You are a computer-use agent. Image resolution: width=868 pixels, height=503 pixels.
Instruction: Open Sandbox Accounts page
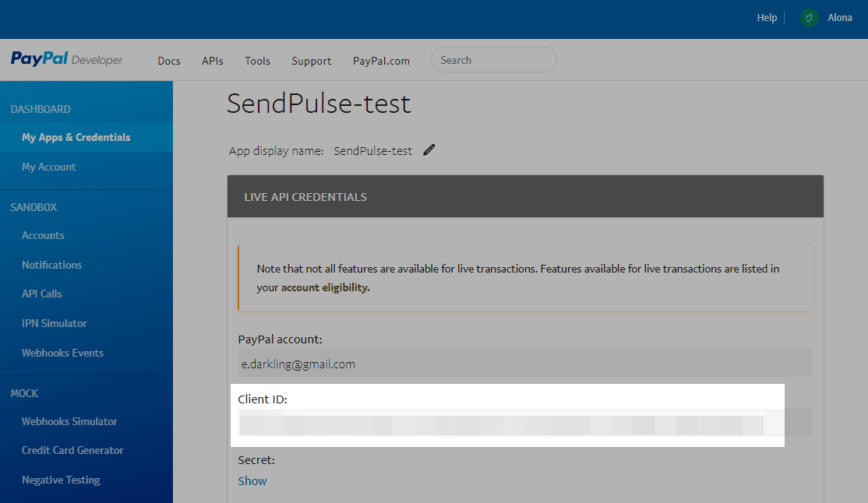pos(43,235)
